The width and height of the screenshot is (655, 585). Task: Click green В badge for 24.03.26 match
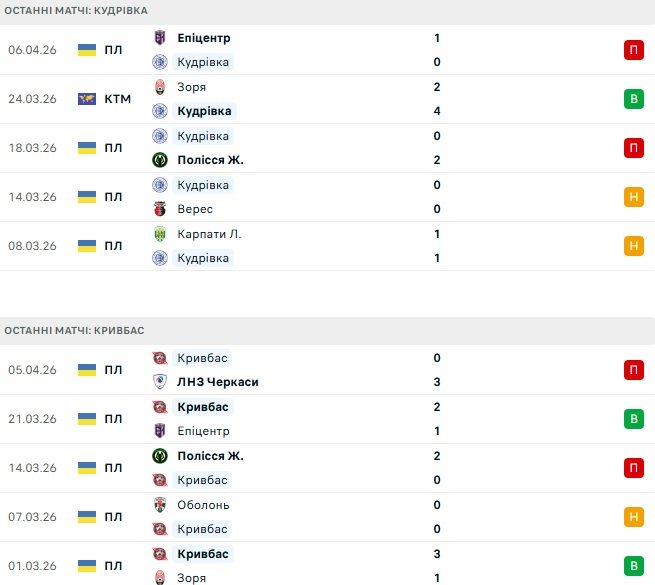point(633,99)
